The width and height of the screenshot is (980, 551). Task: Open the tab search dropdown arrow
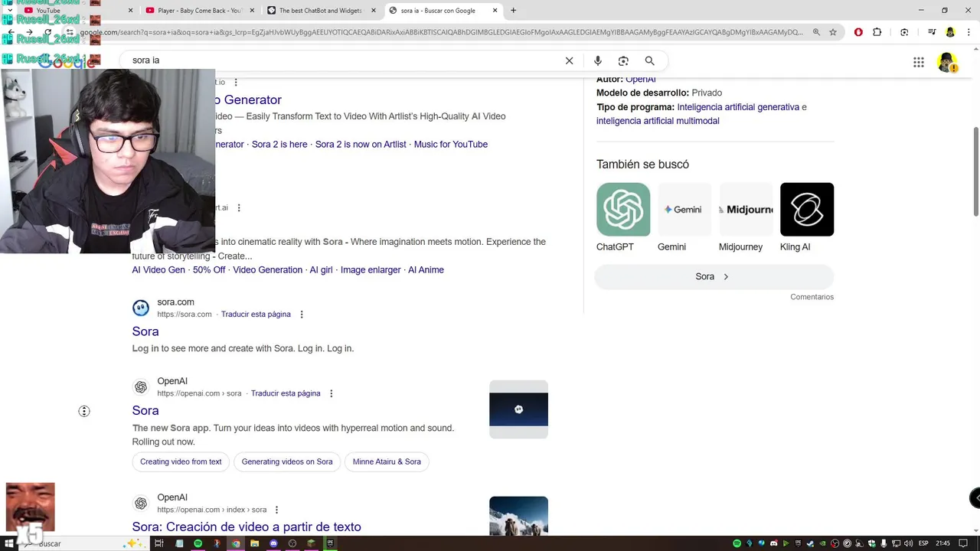point(10,11)
